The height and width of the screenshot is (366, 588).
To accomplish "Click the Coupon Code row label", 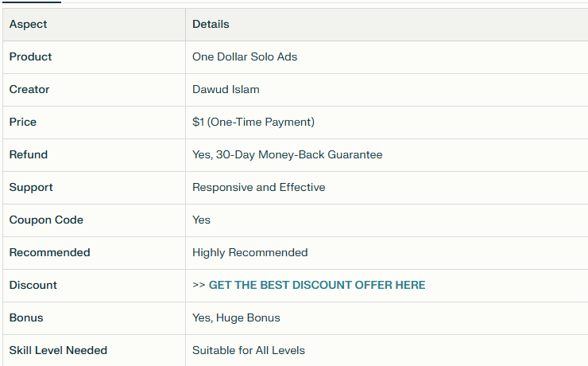I will 46,220.
